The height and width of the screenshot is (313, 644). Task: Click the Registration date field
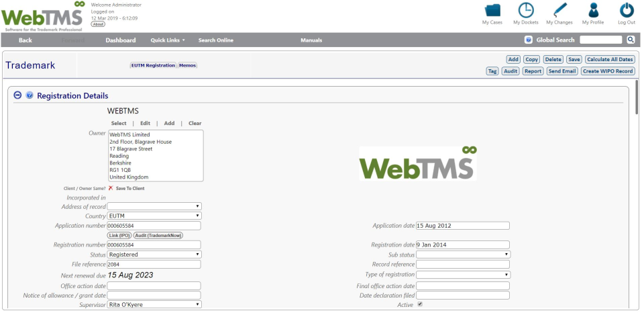463,244
